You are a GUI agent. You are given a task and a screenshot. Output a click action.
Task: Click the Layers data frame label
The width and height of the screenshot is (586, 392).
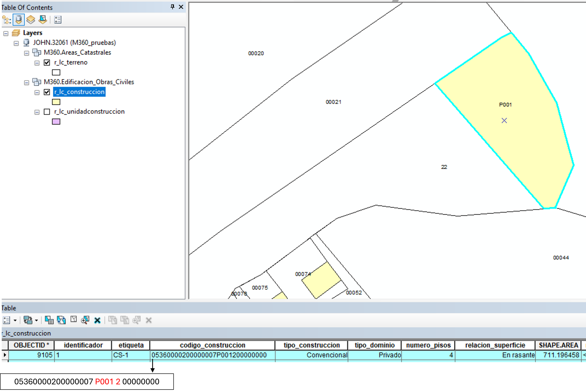[33, 33]
